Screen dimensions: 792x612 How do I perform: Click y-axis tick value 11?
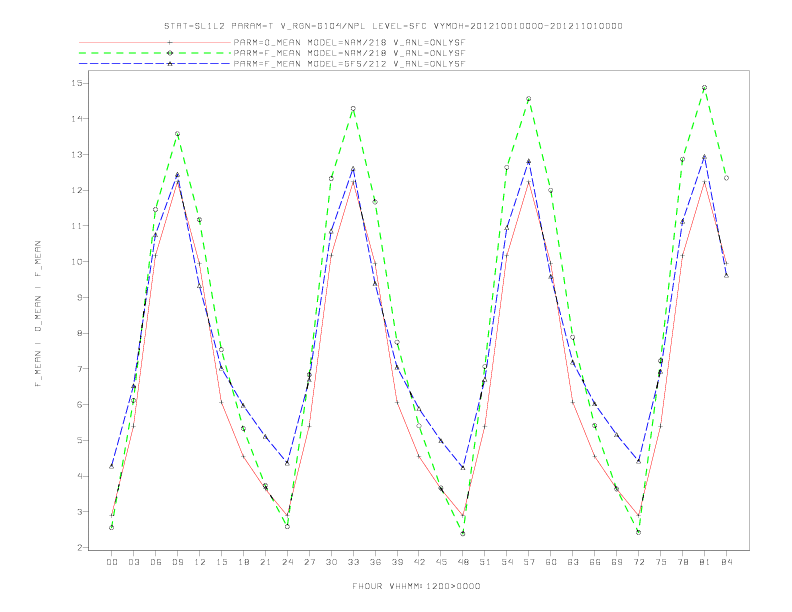click(x=76, y=226)
